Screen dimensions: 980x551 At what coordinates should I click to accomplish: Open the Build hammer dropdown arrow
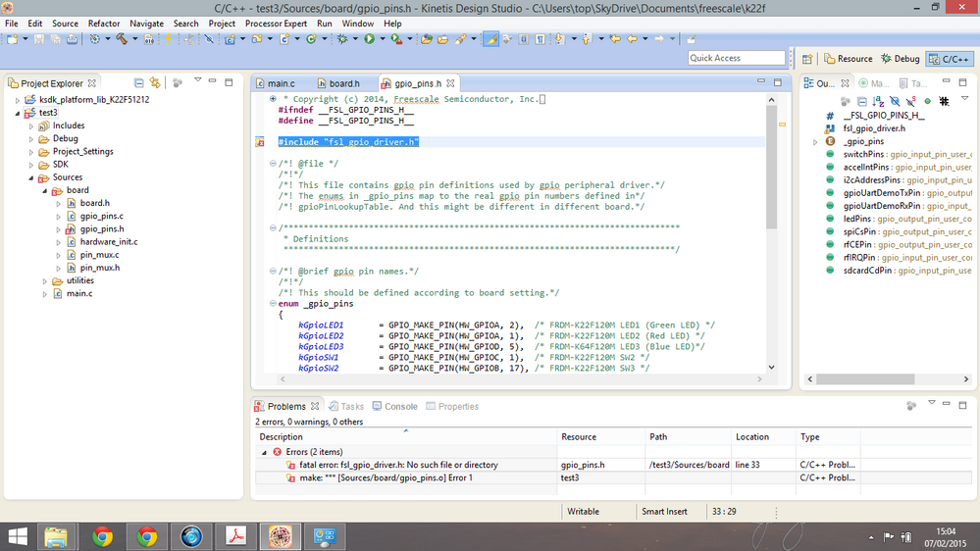tap(134, 39)
